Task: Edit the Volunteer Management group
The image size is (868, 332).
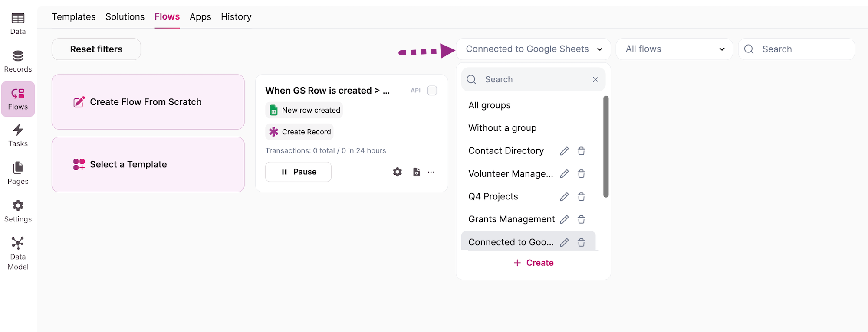Action: coord(564,174)
